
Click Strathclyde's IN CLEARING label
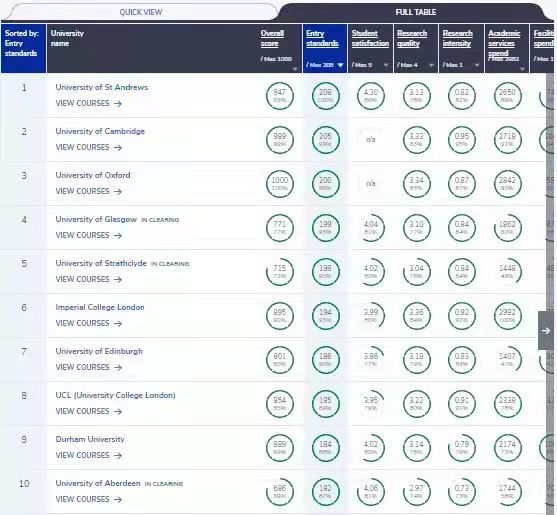click(x=170, y=264)
